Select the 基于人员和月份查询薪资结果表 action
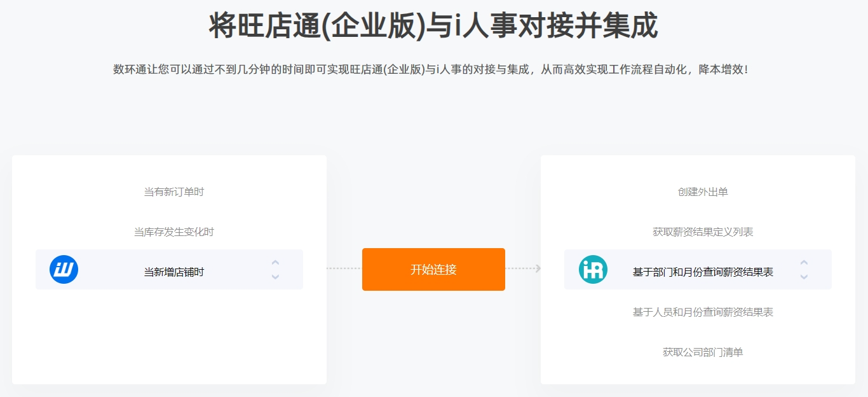868x397 pixels. click(703, 312)
